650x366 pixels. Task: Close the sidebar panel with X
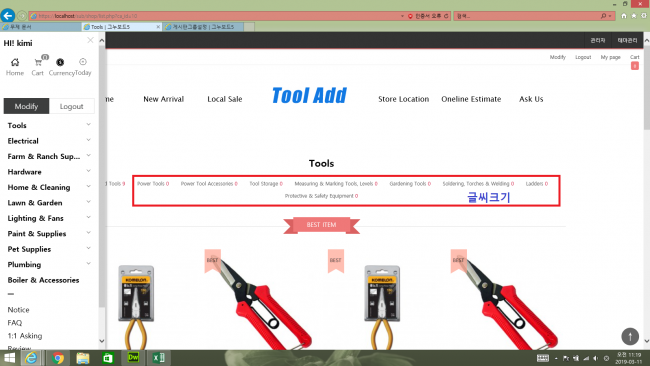click(x=90, y=40)
